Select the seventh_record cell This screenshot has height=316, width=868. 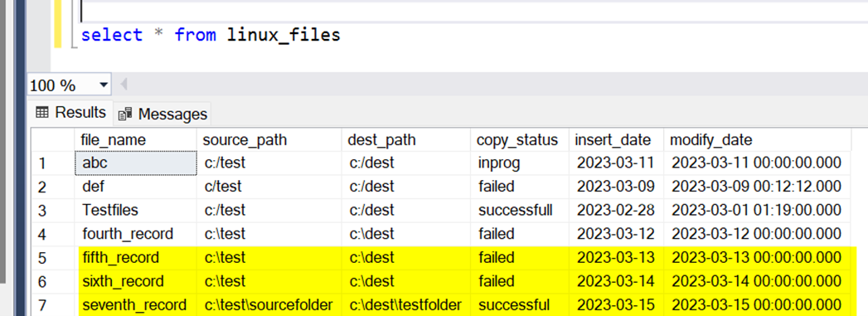click(x=136, y=305)
